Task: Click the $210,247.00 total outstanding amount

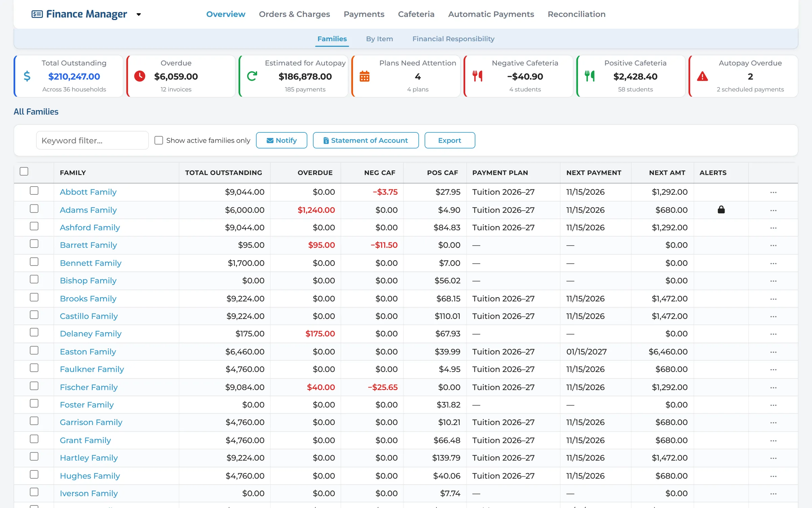Action: [x=74, y=77]
